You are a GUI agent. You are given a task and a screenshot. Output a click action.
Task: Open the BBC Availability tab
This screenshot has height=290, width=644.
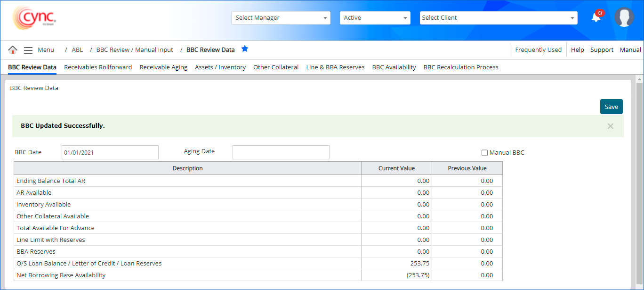(394, 67)
